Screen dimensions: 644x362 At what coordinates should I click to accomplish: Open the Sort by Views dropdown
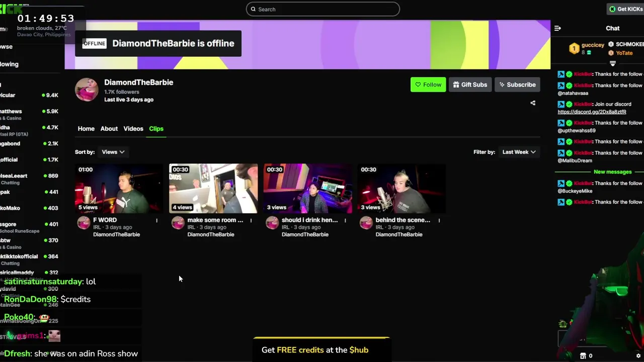113,152
